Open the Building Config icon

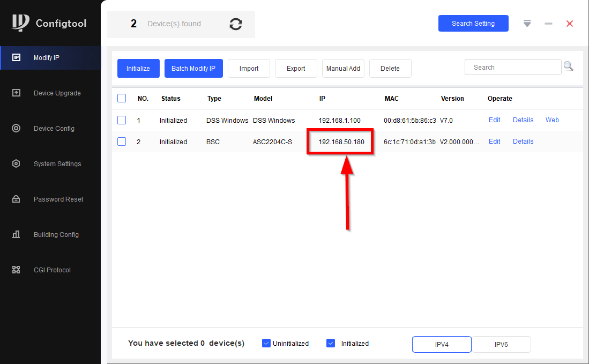point(16,234)
